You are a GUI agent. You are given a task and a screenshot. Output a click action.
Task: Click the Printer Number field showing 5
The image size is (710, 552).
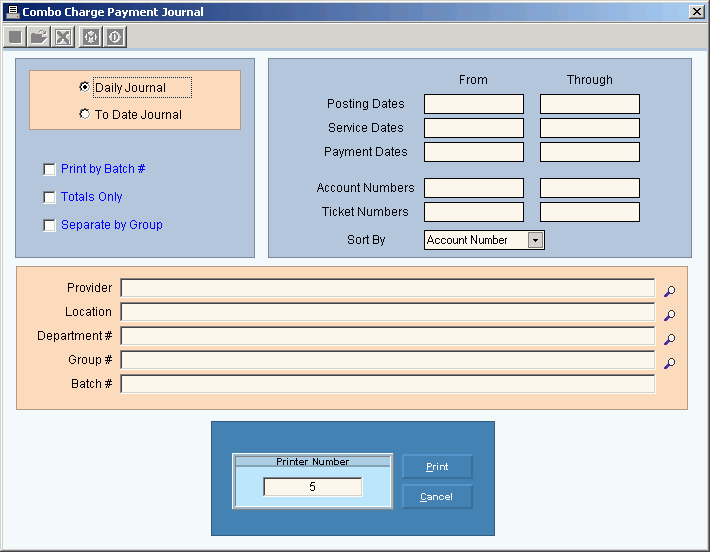(312, 487)
